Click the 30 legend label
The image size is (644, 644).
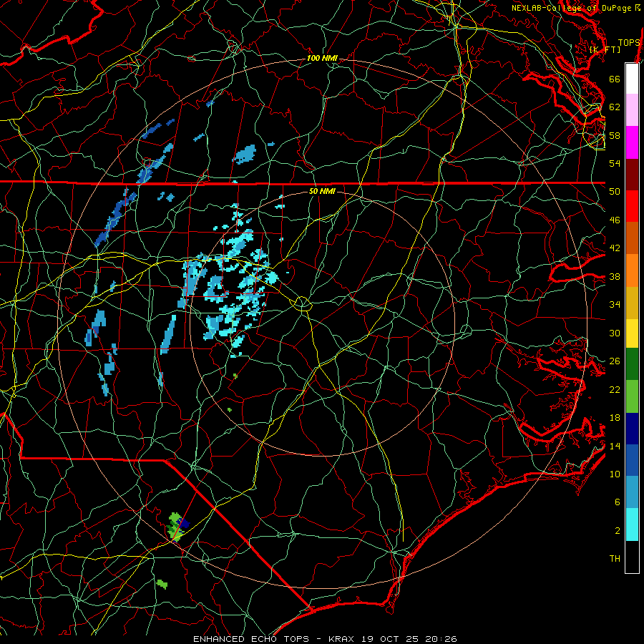point(615,333)
